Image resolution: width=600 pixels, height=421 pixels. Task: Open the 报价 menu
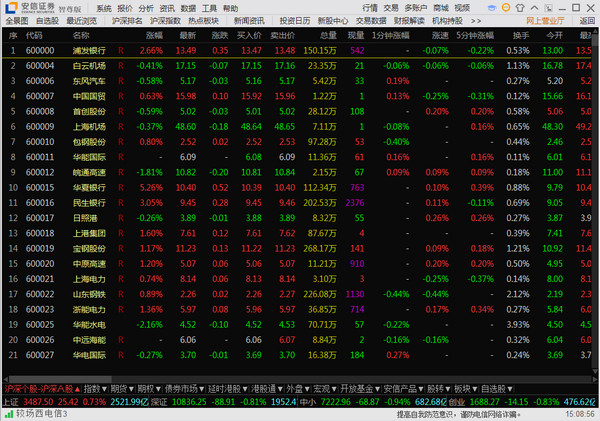[x=125, y=8]
